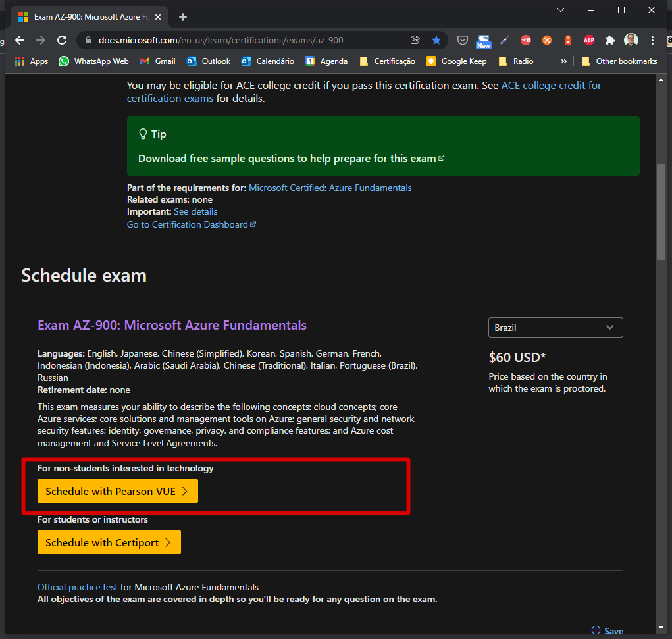Share this page from address bar

(415, 40)
